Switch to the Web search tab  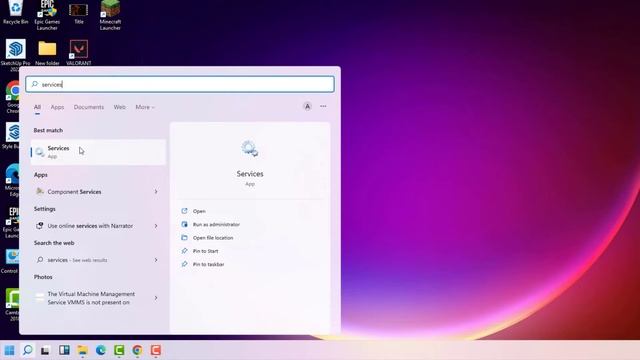pos(120,107)
